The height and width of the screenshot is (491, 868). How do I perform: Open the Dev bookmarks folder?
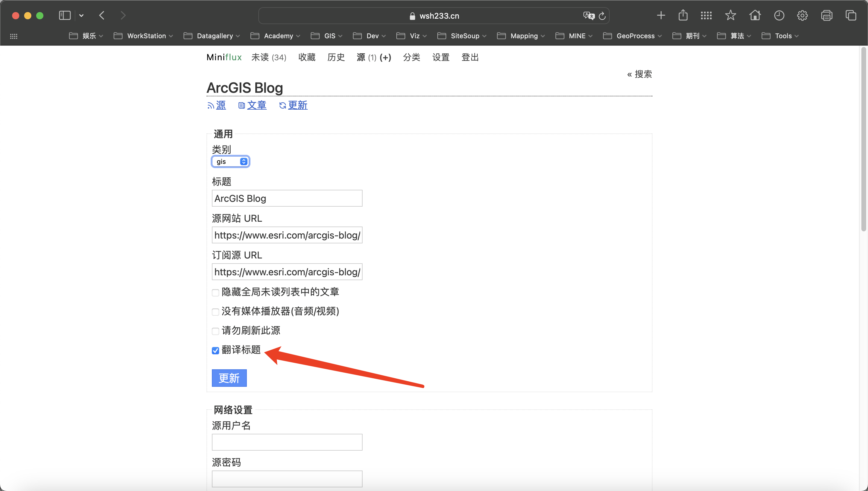(x=370, y=36)
